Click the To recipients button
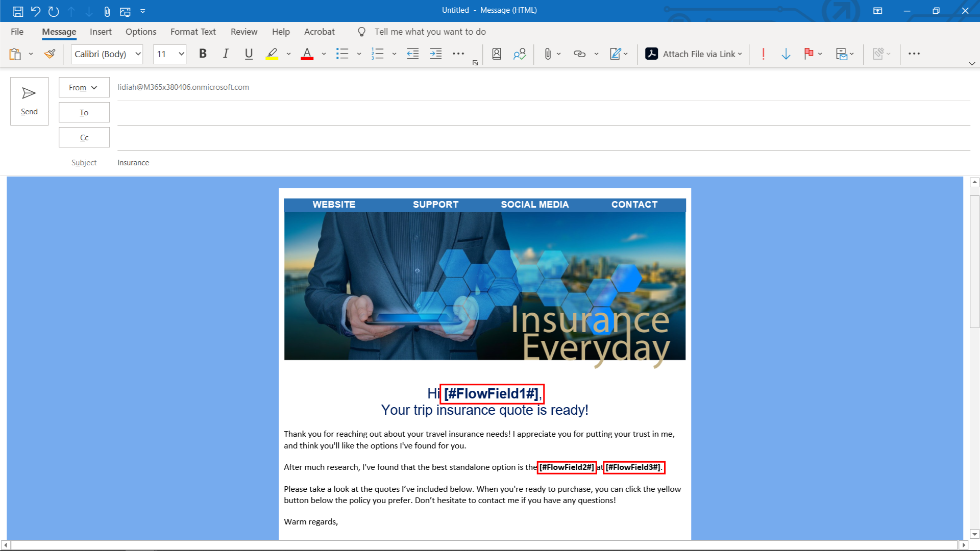This screenshot has width=980, height=551. coord(84,112)
